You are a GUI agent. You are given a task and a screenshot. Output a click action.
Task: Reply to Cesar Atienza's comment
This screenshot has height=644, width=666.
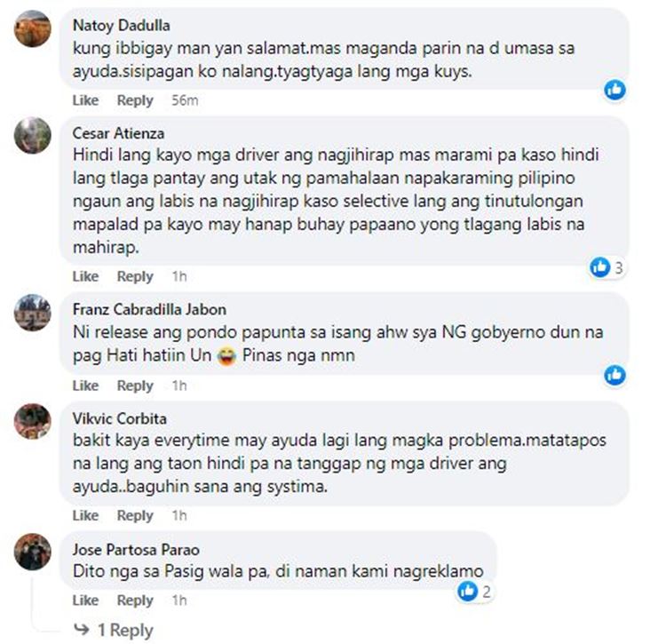(x=135, y=276)
